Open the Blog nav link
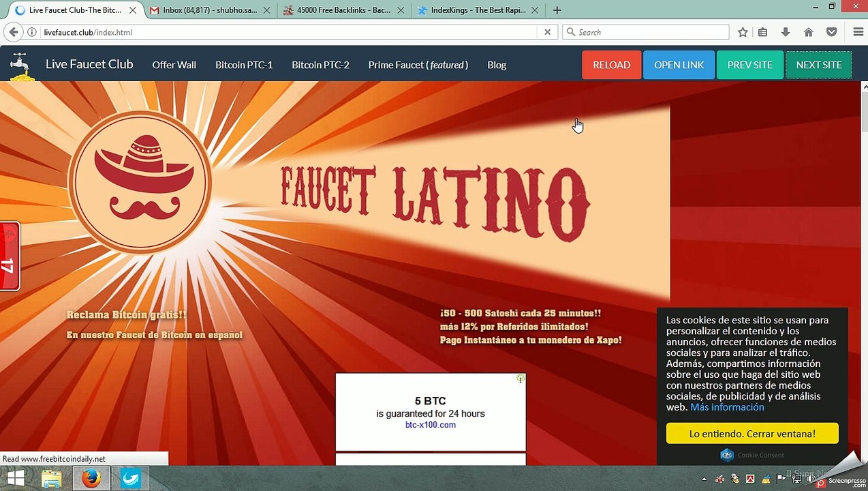This screenshot has width=868, height=491. 497,65
